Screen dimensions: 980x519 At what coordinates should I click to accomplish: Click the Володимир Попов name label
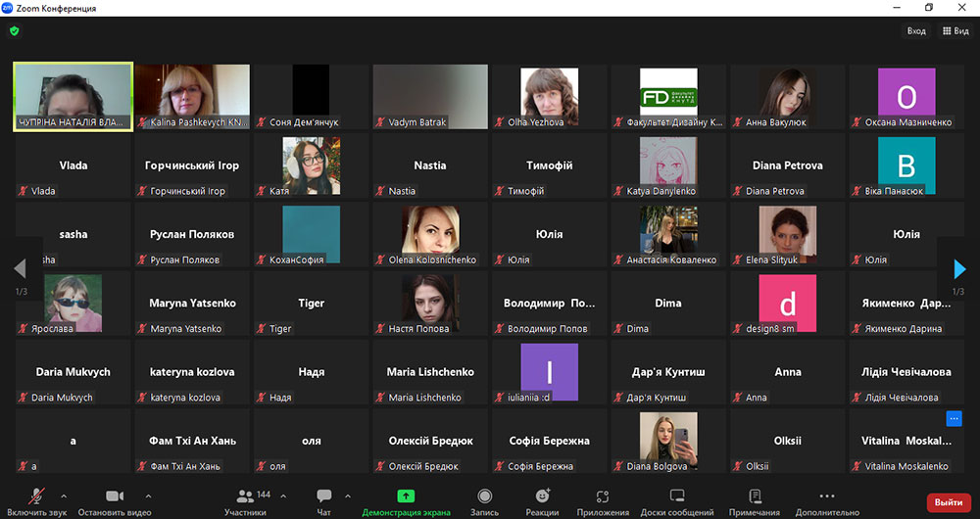pyautogui.click(x=547, y=328)
